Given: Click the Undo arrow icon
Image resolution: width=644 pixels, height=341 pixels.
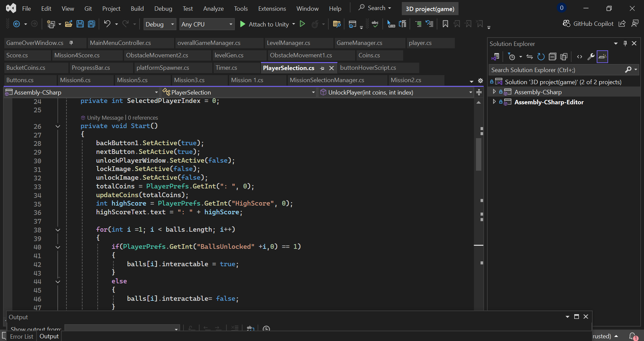Looking at the screenshot, I should pyautogui.click(x=107, y=24).
